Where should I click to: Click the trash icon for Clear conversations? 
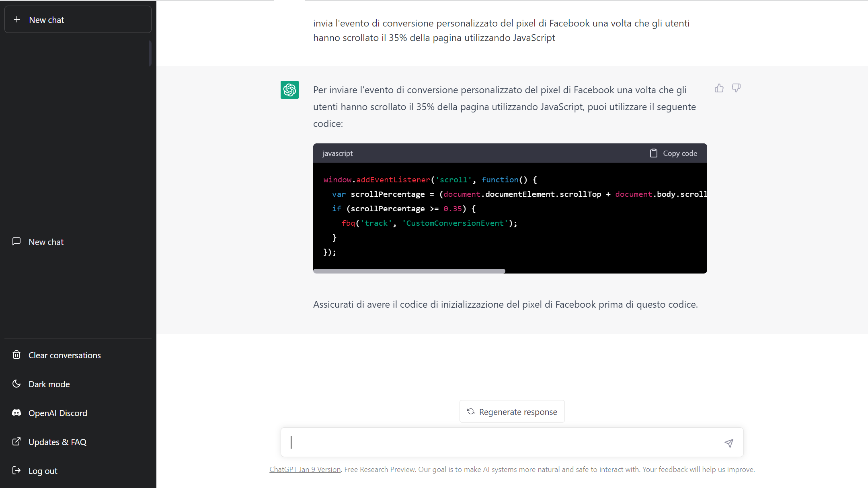coord(16,355)
